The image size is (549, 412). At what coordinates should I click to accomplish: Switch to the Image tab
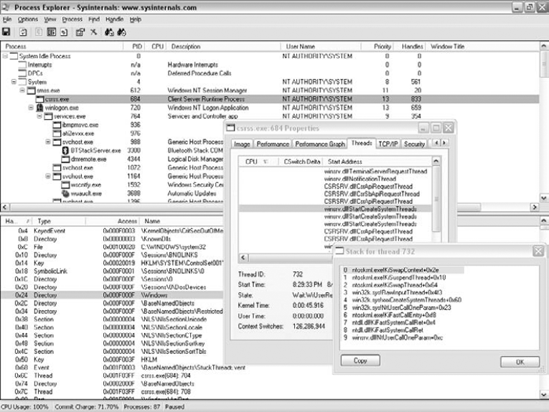tap(242, 144)
